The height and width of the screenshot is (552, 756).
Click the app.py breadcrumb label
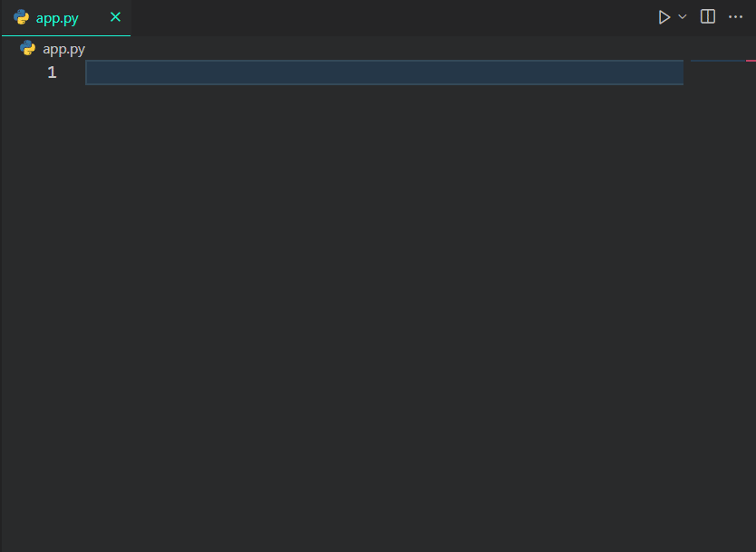tap(63, 49)
